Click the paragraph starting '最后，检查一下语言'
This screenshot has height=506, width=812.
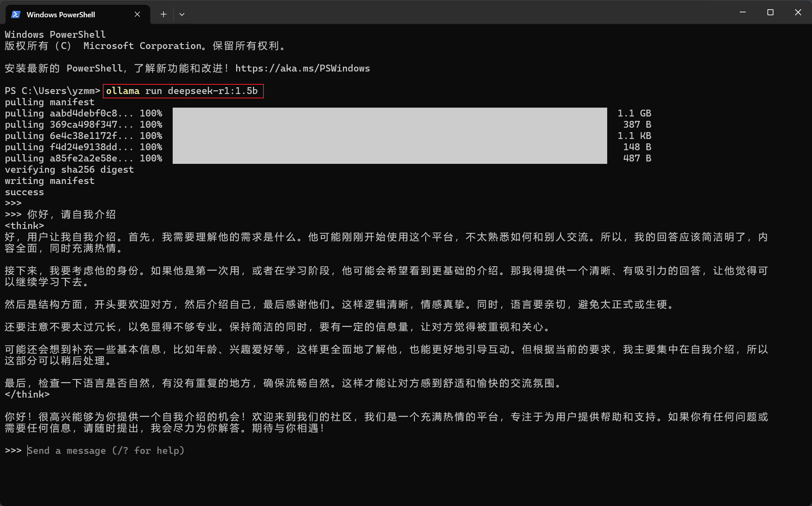tap(284, 383)
